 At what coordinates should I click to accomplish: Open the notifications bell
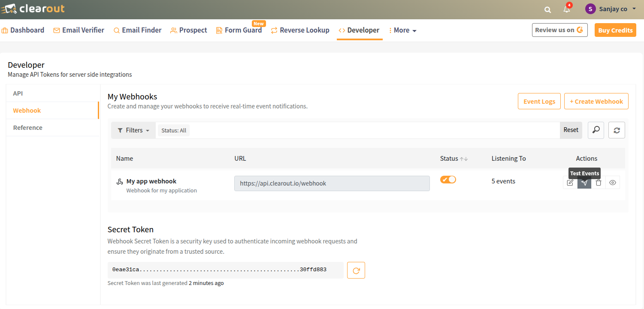click(x=566, y=9)
